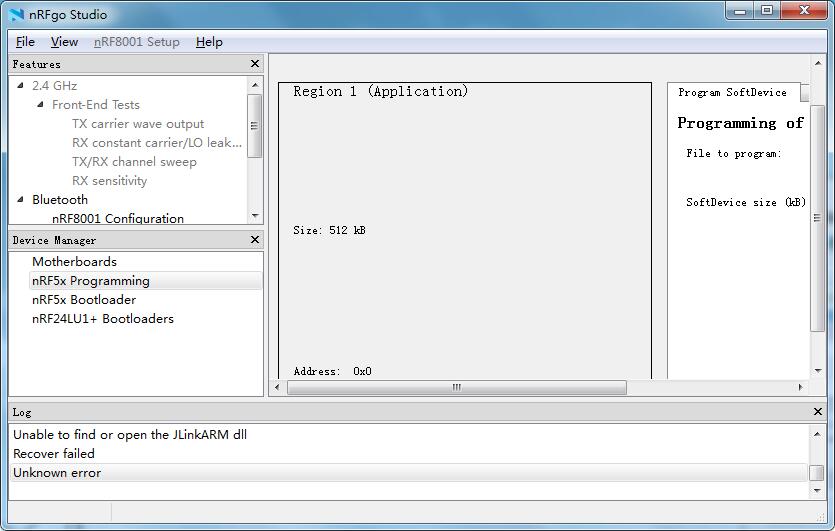The height and width of the screenshot is (531, 835).
Task: Select TX/RX channel sweep item
Action: pos(134,162)
